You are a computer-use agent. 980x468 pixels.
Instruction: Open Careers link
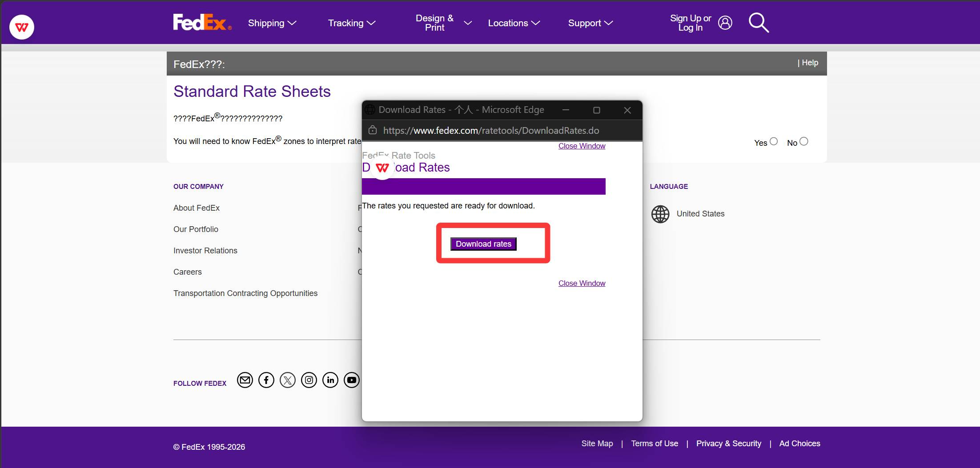(188, 272)
